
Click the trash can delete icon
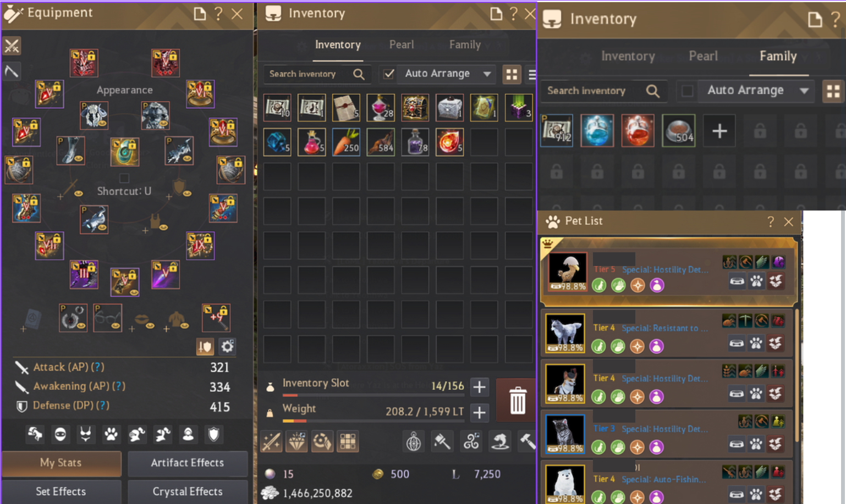tap(517, 400)
